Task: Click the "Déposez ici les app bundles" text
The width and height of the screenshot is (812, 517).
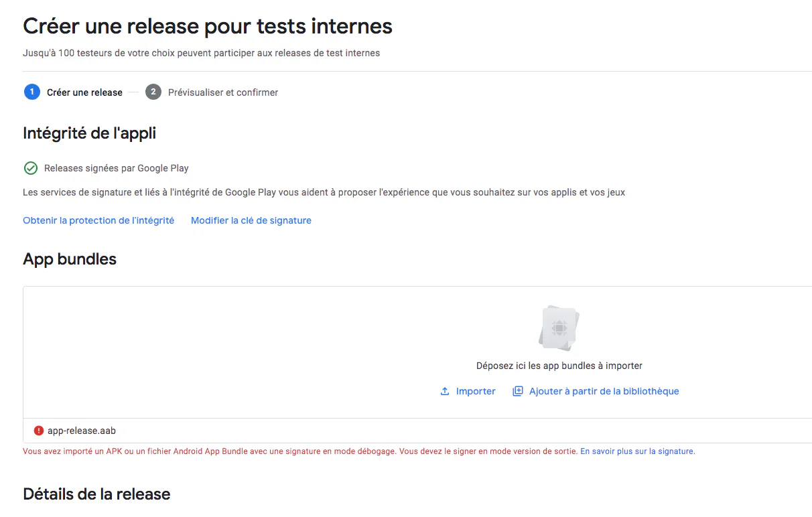Action: (559, 366)
